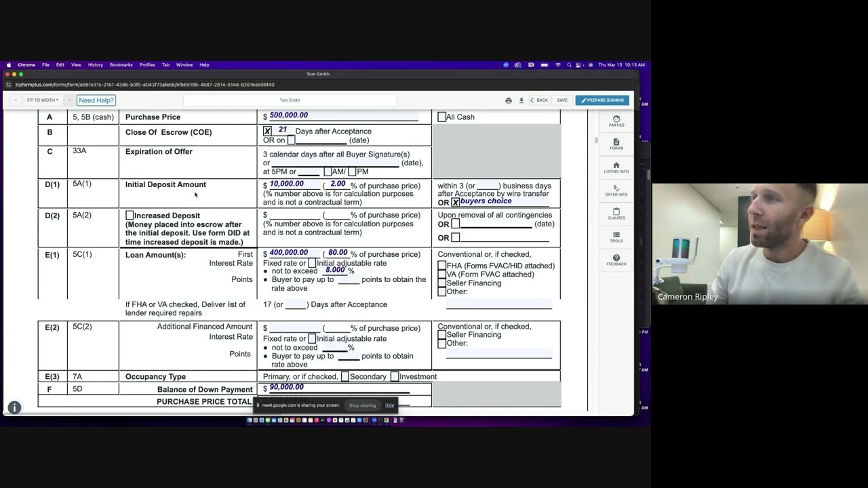Open the Forms panel in sidebar
The height and width of the screenshot is (488, 868).
coord(616,144)
